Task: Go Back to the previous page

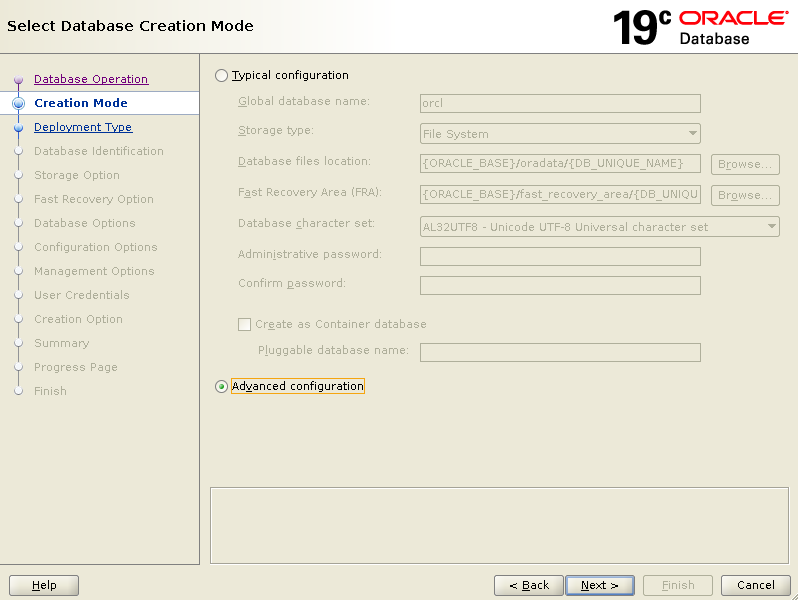Action: (x=529, y=585)
